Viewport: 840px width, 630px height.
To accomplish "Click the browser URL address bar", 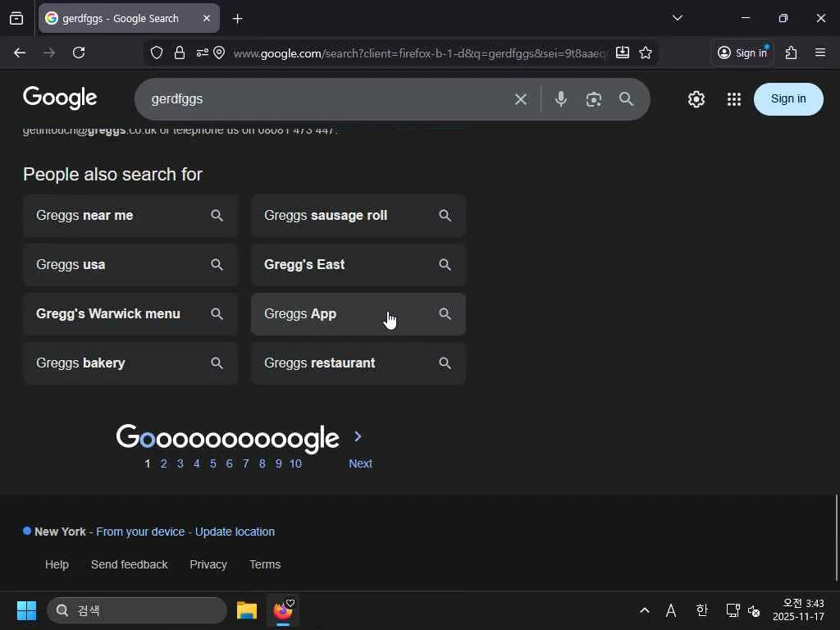I will tap(419, 53).
